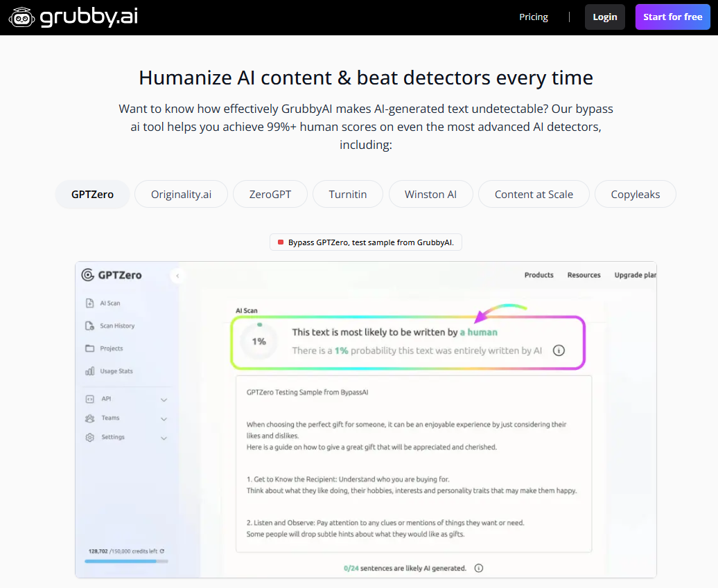Viewport: 718px width, 588px height.
Task: Click the 'a human' result text
Action: [478, 332]
